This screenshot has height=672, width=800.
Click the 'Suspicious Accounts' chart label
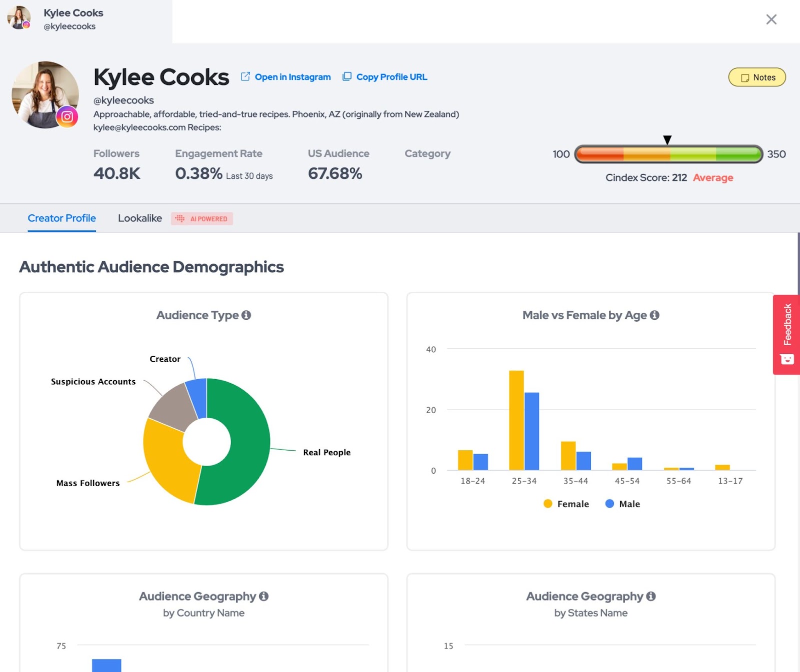(93, 382)
